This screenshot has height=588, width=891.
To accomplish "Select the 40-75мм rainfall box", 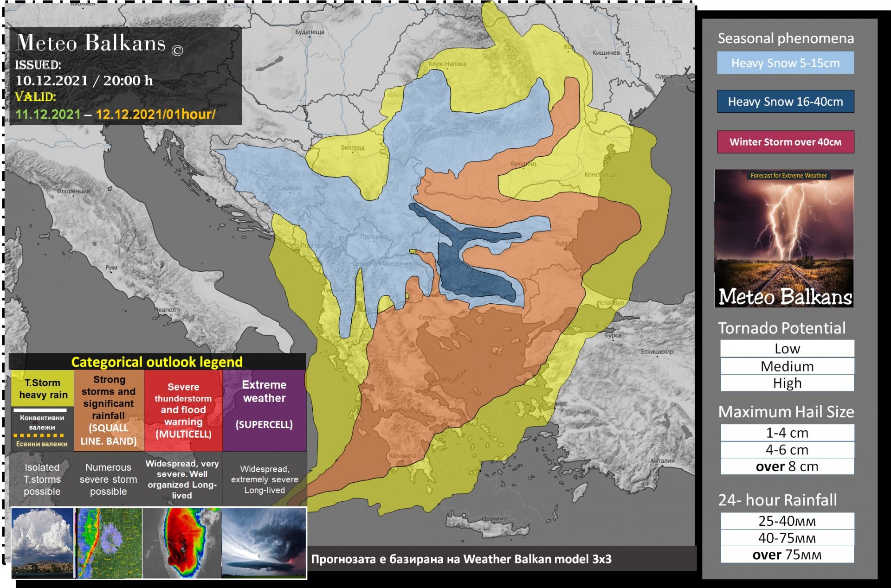I will click(787, 538).
